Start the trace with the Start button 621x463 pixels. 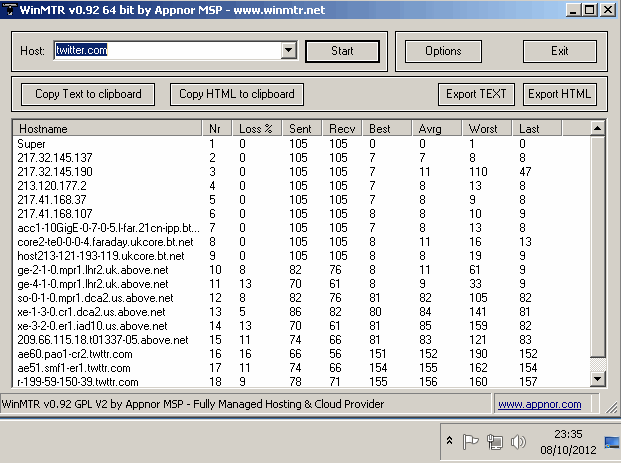tap(342, 51)
